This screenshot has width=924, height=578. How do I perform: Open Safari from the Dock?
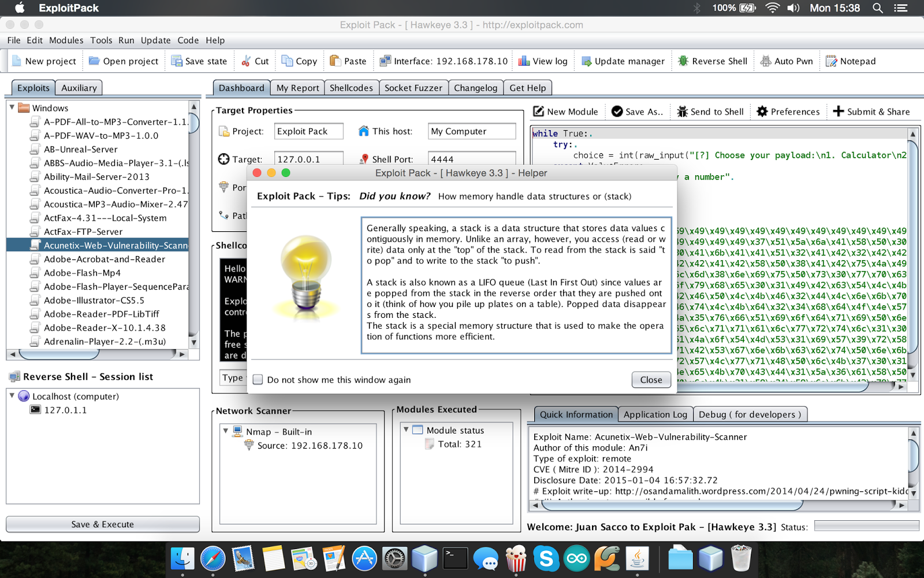pyautogui.click(x=213, y=558)
